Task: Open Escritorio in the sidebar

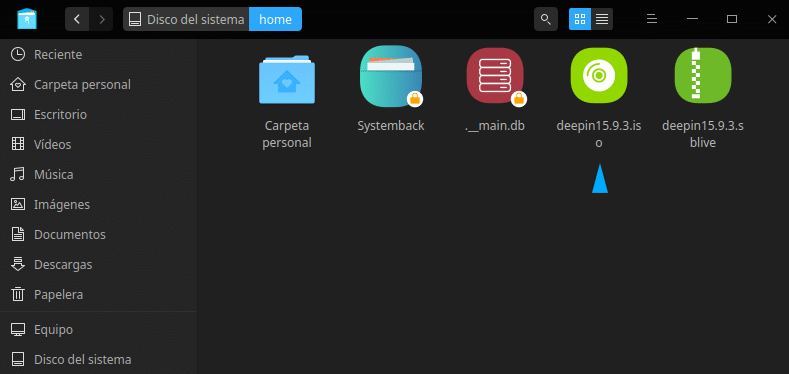Action: click(x=98, y=115)
